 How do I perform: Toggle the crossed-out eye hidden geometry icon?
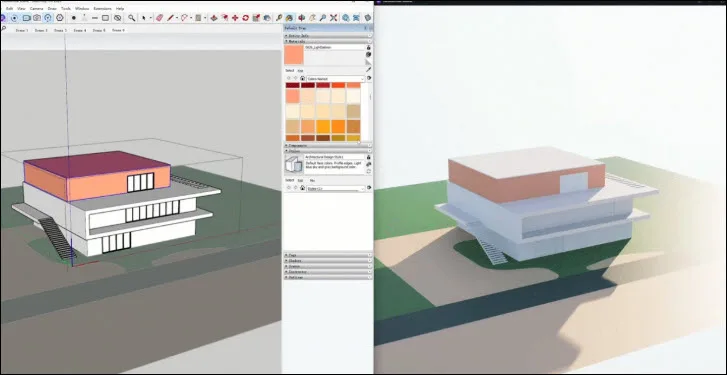click(x=117, y=18)
